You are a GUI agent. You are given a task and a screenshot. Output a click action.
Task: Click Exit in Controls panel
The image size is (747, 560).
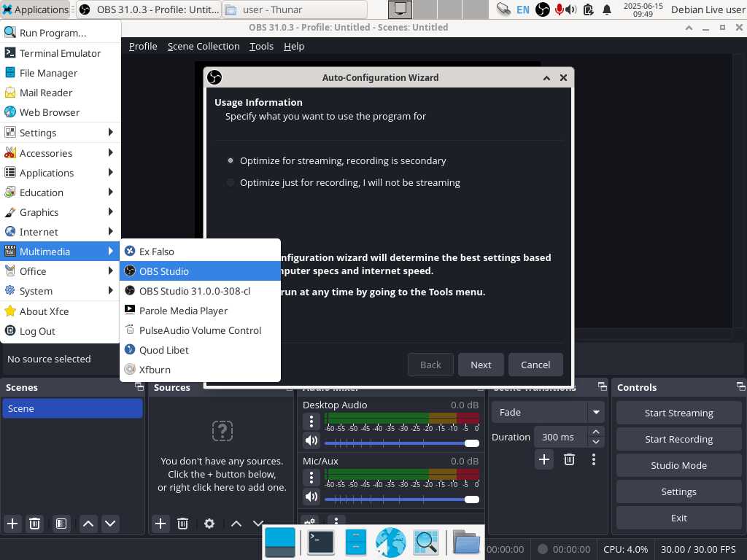click(679, 518)
